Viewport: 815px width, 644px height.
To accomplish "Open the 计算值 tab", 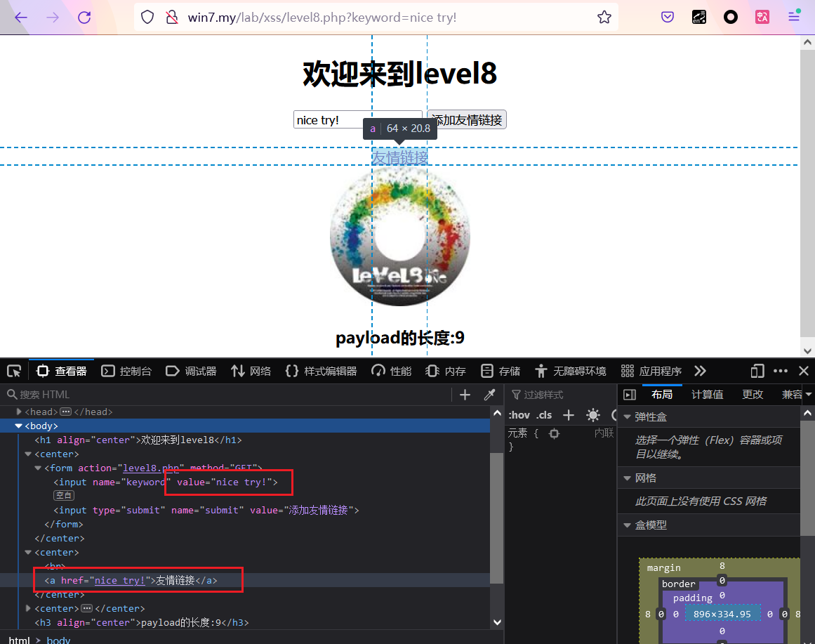I will [707, 394].
